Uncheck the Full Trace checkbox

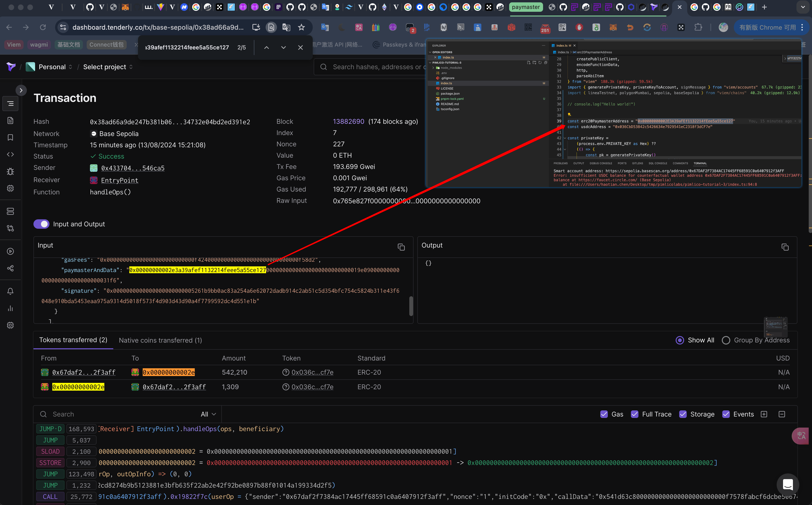coord(635,414)
